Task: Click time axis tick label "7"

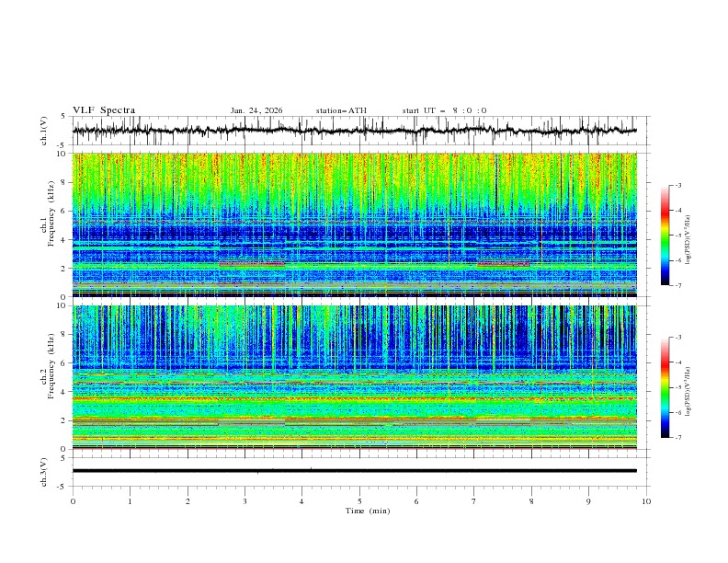Action: pyautogui.click(x=474, y=501)
